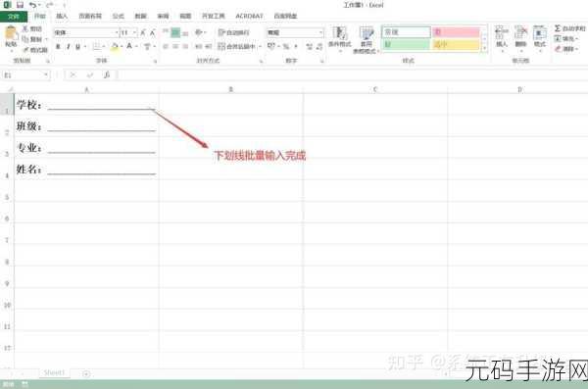Click the cell Borders icon

[97, 46]
